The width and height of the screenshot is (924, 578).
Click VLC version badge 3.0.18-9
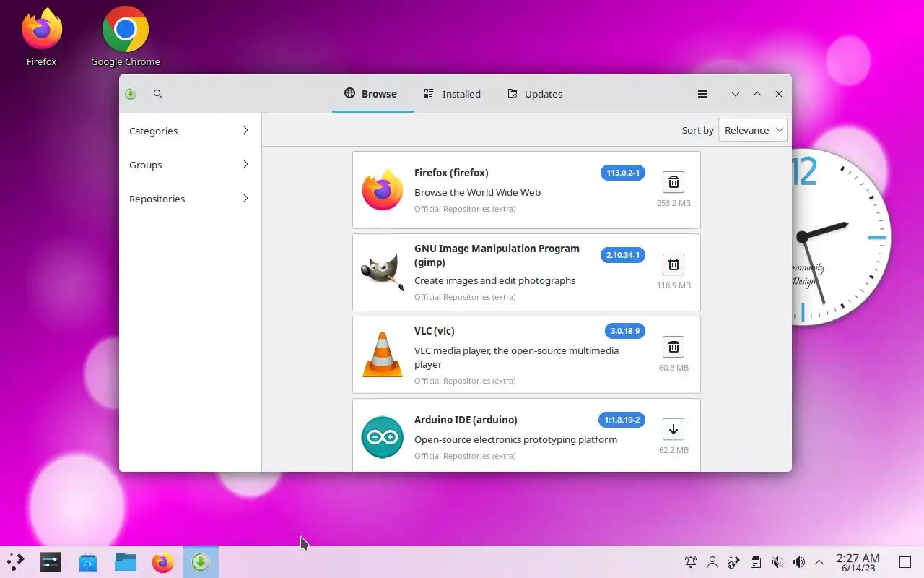[625, 331]
